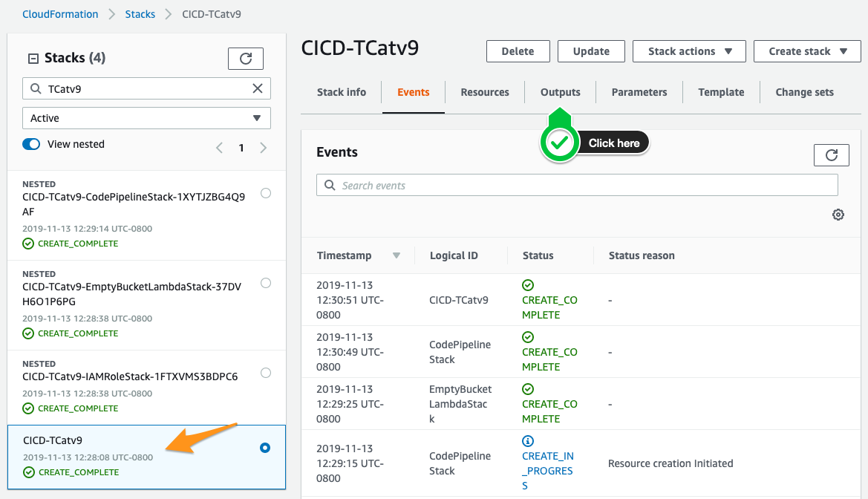
Task: Toggle the View nested switch
Action: point(31,144)
